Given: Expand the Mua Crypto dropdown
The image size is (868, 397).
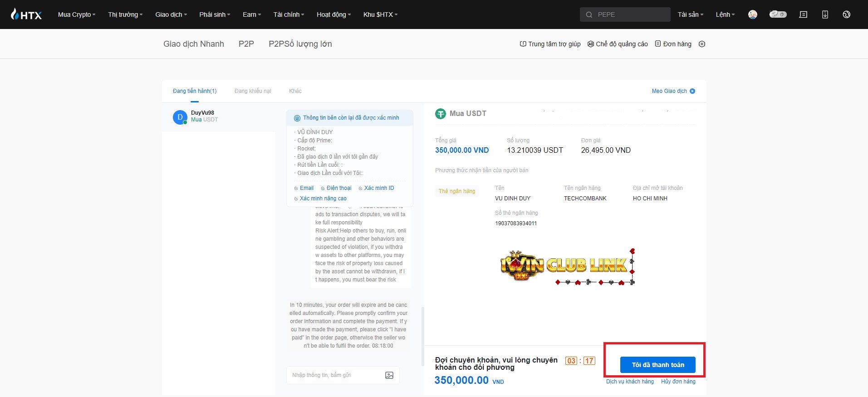Looking at the screenshot, I should 77,15.
